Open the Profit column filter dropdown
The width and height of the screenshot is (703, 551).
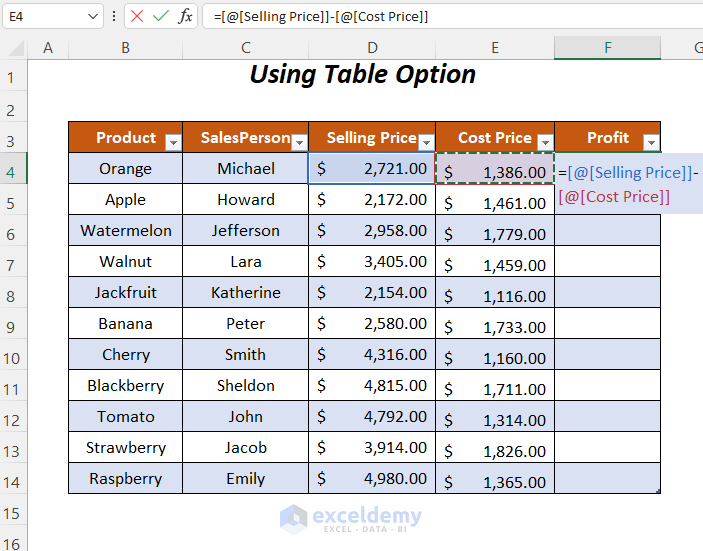(x=651, y=142)
